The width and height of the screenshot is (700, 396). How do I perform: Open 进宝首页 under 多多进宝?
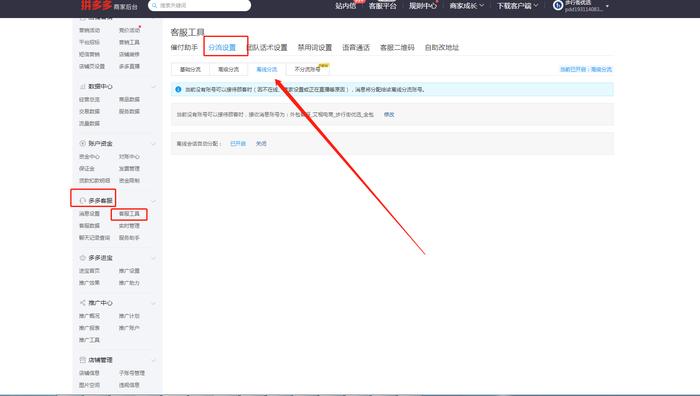pyautogui.click(x=89, y=271)
